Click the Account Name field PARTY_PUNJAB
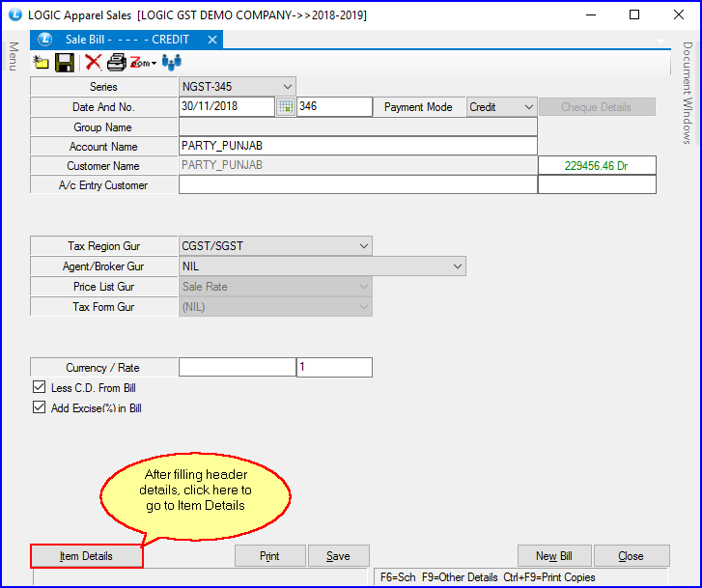Viewport: 702px width, 588px height. 357,146
